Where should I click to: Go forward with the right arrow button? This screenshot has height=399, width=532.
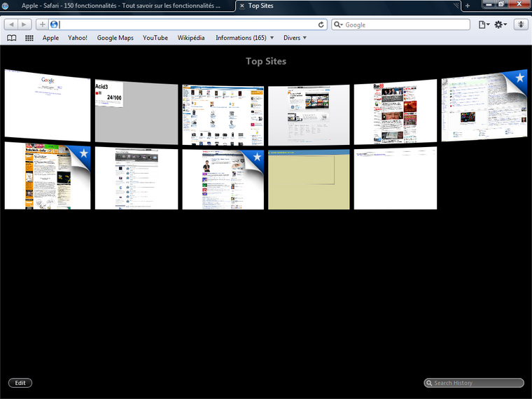click(24, 24)
